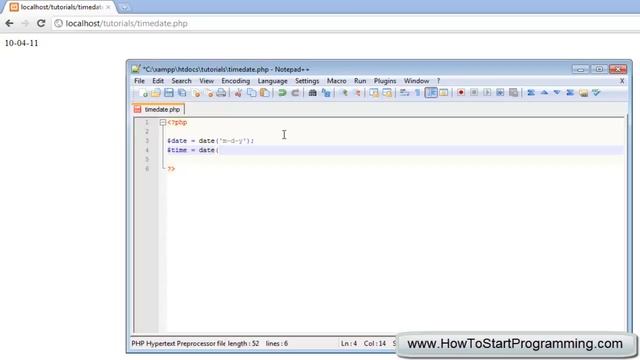640x360 pixels.
Task: Open a new browser tab
Action: click(x=124, y=7)
